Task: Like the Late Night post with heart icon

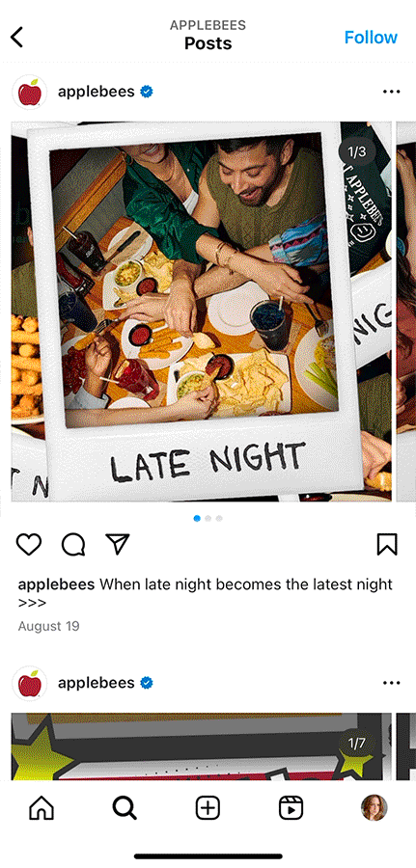Action: [29, 545]
